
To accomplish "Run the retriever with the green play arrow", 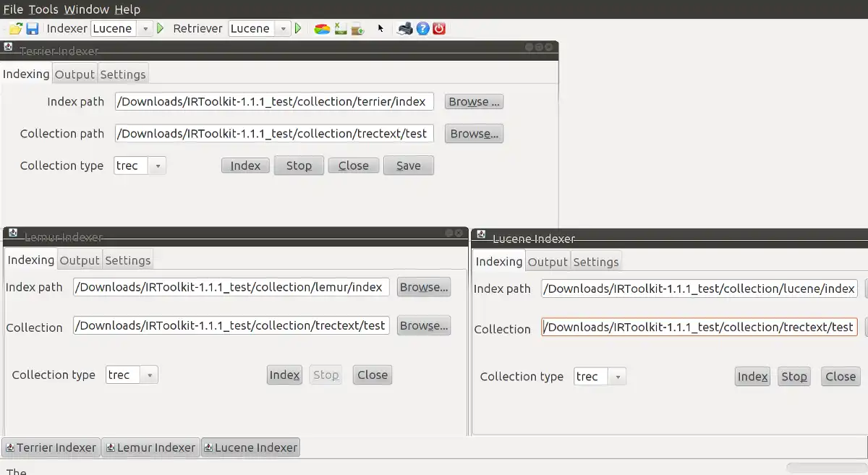I will point(297,29).
